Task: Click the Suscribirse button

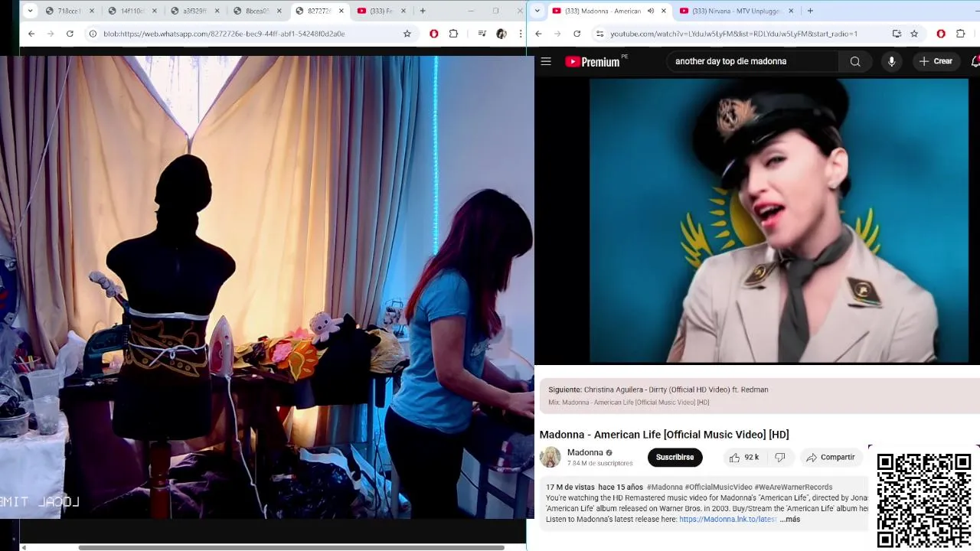Action: 675,458
